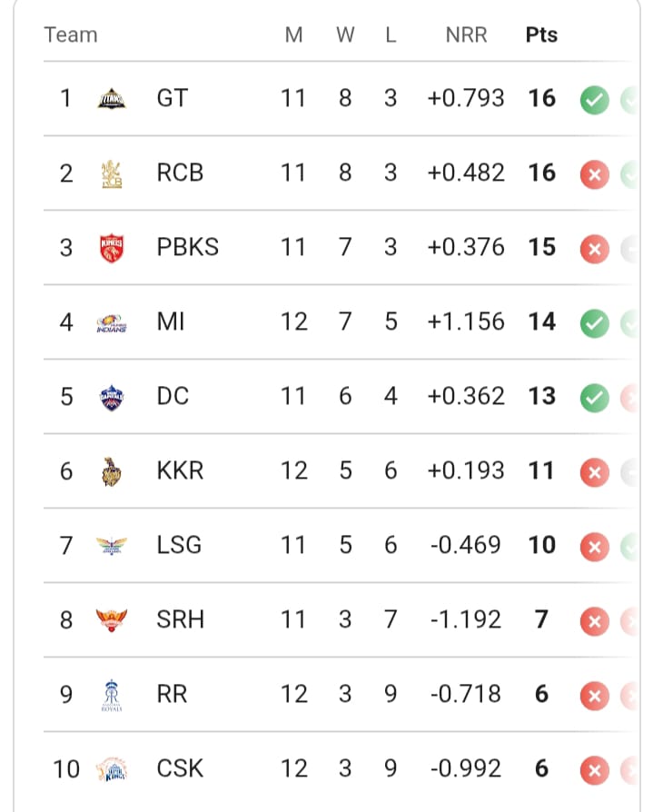Open the CSK team name link
Image resolution: width=653 pixels, height=812 pixels.
(180, 769)
